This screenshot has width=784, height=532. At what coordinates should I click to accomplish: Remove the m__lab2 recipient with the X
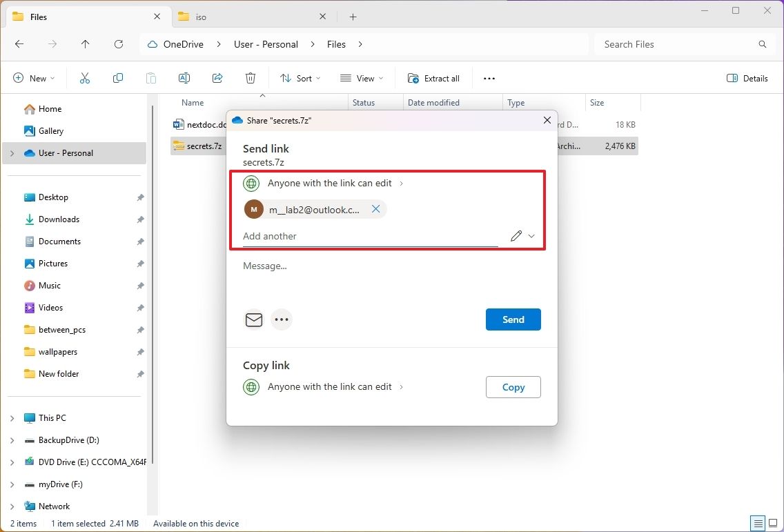coord(376,208)
